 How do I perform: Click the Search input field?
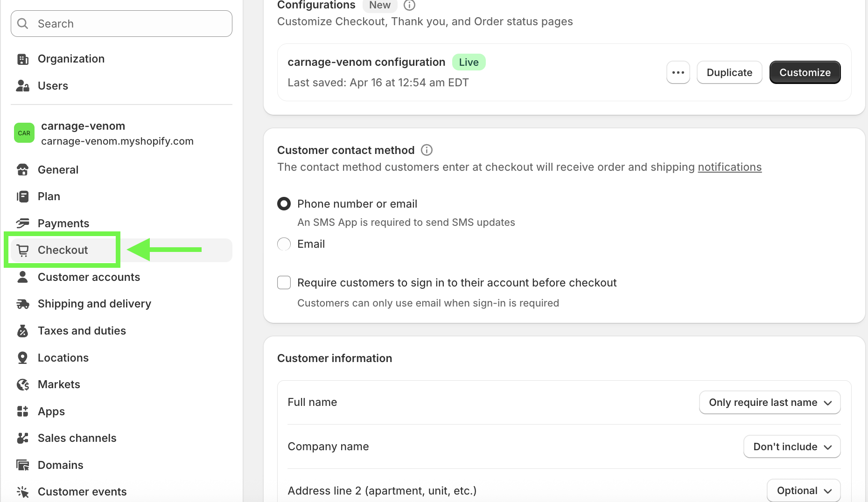[121, 24]
